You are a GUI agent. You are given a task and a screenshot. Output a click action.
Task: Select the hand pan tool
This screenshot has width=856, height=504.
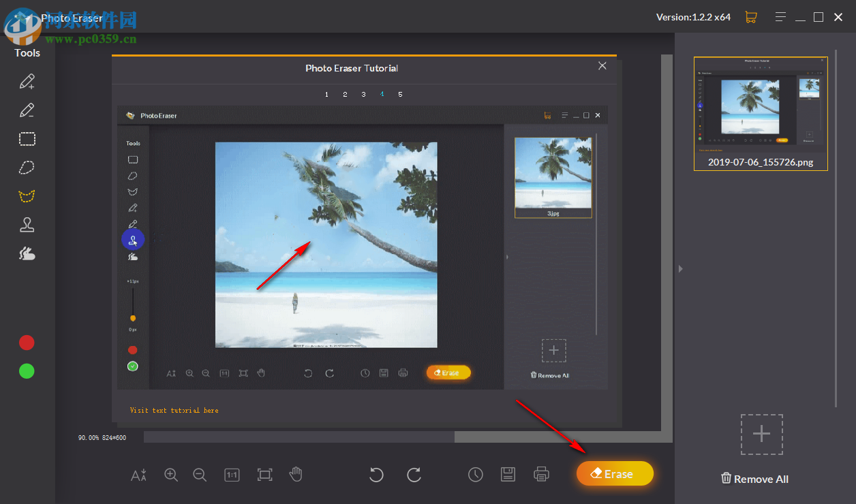click(296, 475)
